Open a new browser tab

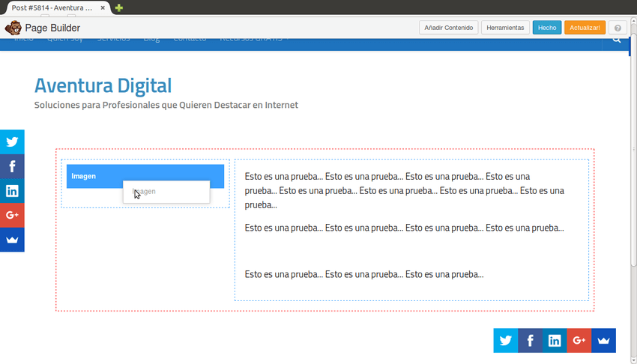pyautogui.click(x=119, y=7)
